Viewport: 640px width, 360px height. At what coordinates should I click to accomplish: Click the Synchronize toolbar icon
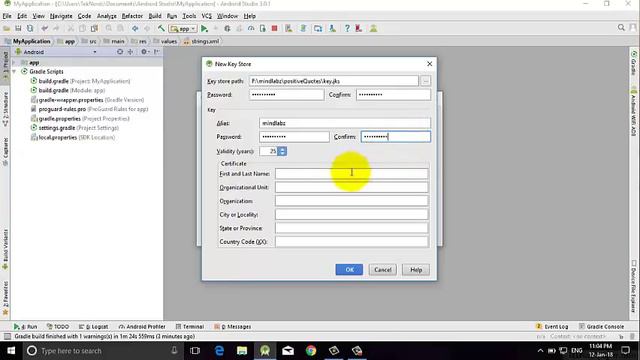30,29
